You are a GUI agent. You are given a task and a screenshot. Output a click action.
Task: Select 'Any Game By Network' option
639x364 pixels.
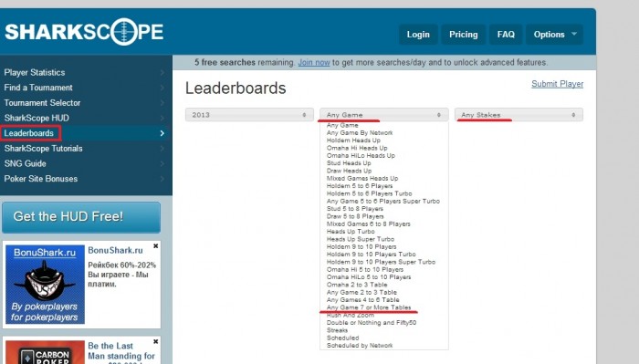[x=360, y=132]
